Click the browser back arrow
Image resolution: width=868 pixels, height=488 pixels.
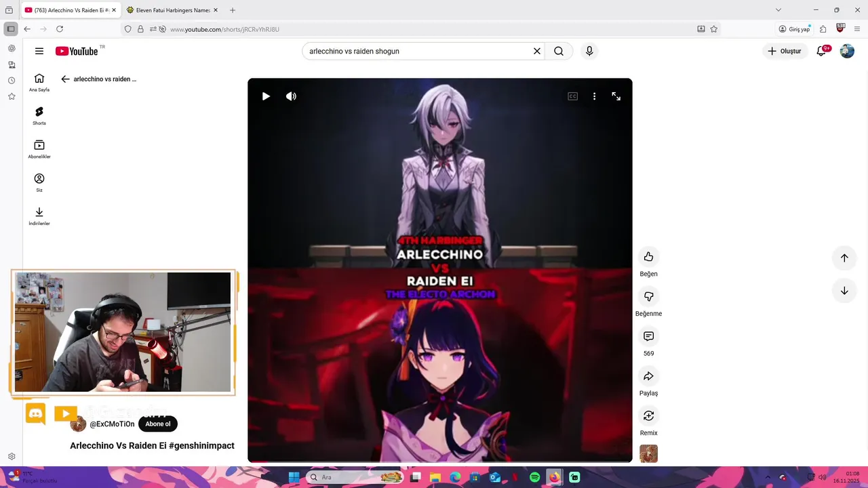[x=27, y=29]
